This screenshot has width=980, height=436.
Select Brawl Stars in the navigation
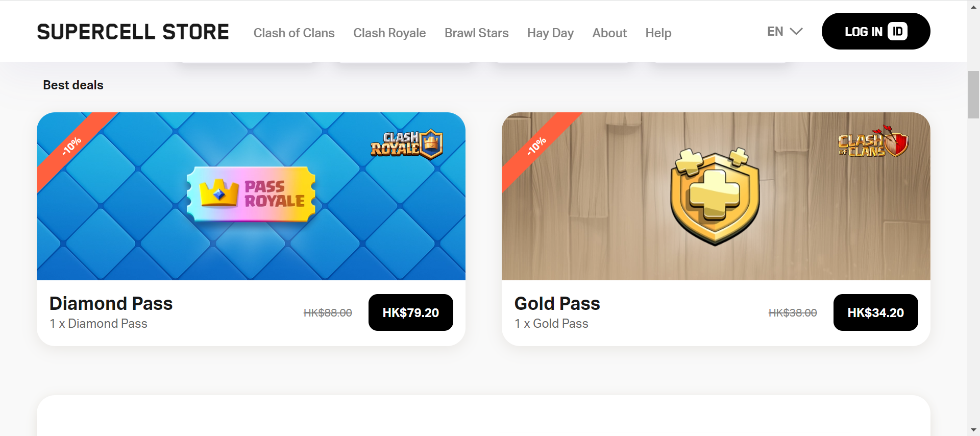click(x=476, y=33)
